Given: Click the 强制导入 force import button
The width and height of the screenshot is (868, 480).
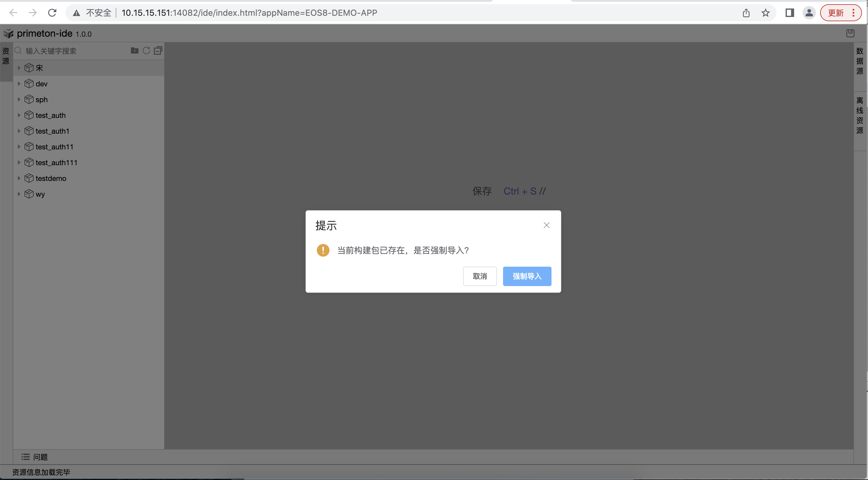Looking at the screenshot, I should coord(527,276).
